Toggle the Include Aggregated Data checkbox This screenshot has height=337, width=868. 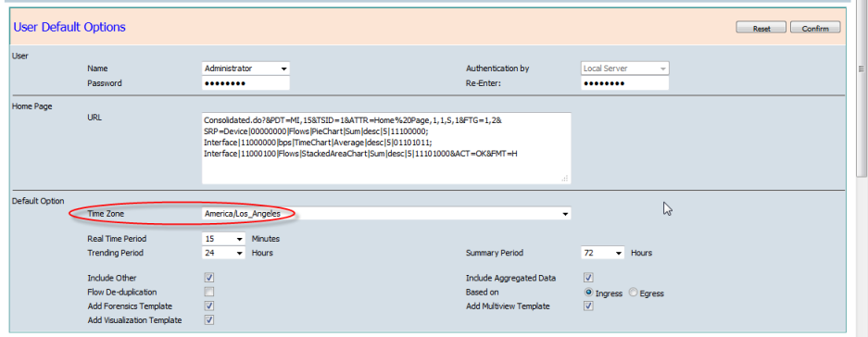[588, 278]
